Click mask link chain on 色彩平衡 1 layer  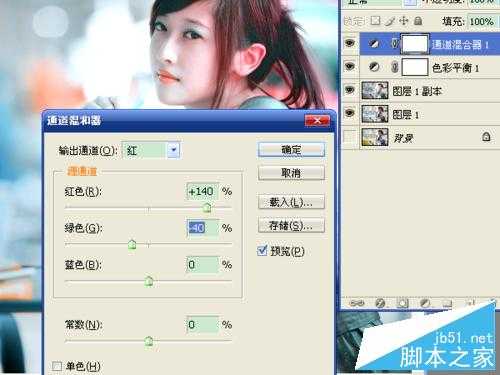click(x=395, y=67)
